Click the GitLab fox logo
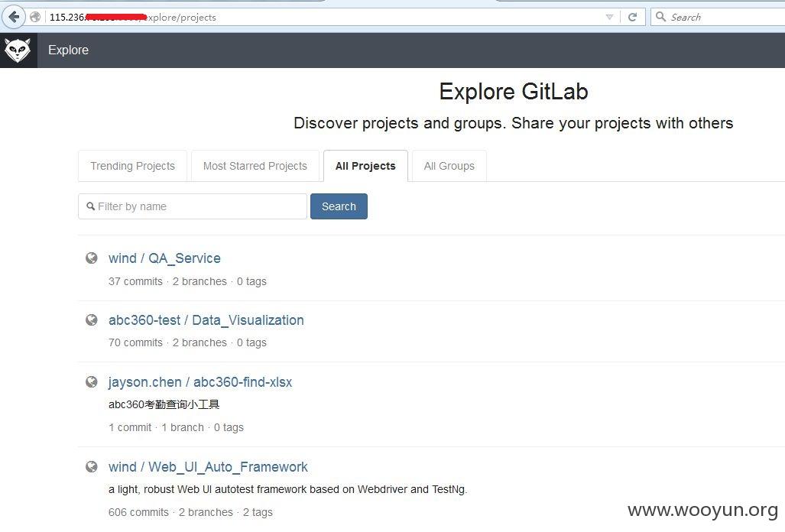The image size is (785, 532). (18, 50)
